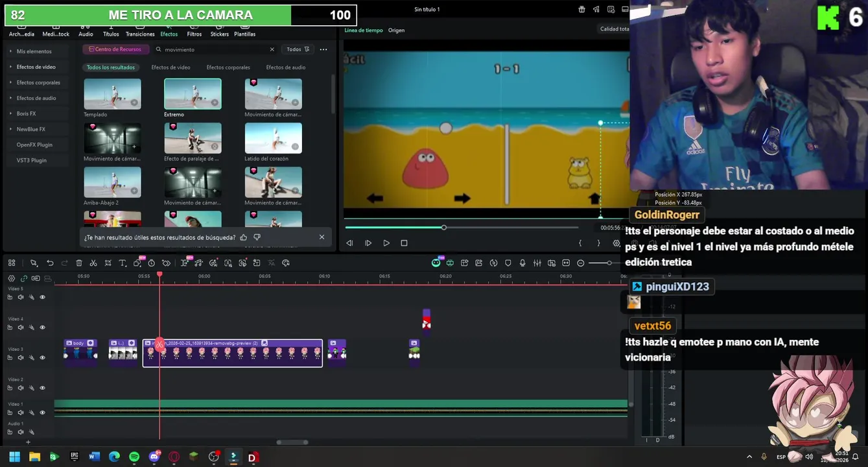
Task: Expand NewBlue FX category
Action: pyautogui.click(x=10, y=129)
